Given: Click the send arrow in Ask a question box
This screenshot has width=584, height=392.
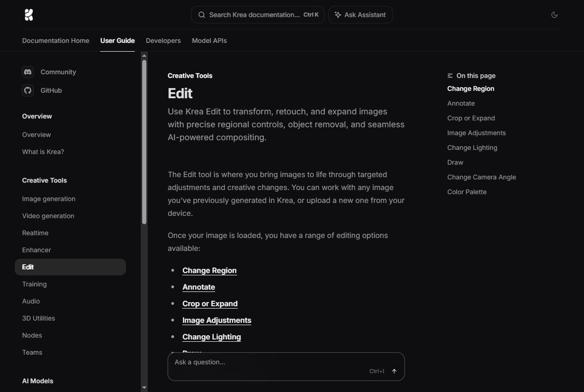Looking at the screenshot, I should (394, 371).
